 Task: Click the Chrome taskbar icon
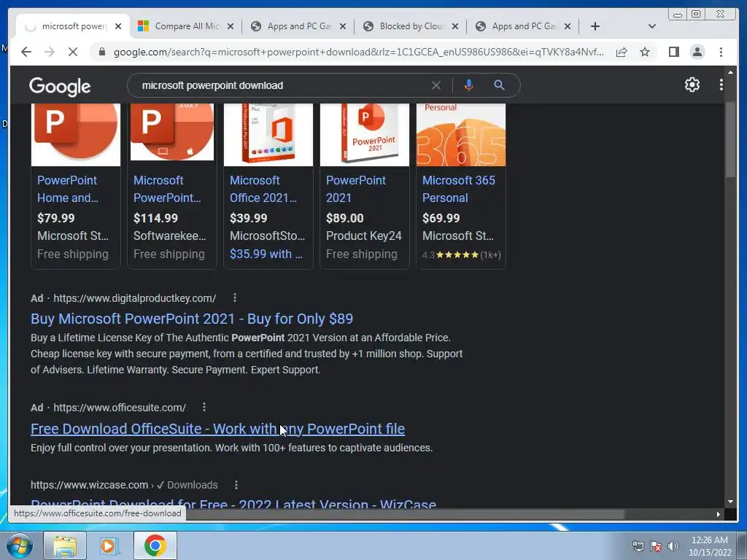coord(155,545)
